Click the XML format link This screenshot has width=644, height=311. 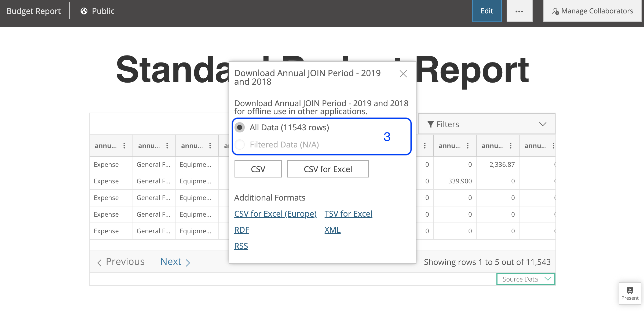[332, 230]
